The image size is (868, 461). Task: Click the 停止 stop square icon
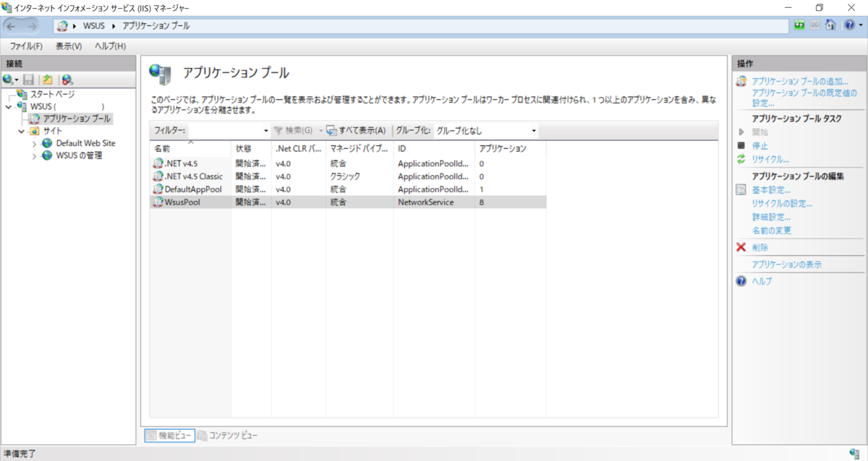pos(741,145)
